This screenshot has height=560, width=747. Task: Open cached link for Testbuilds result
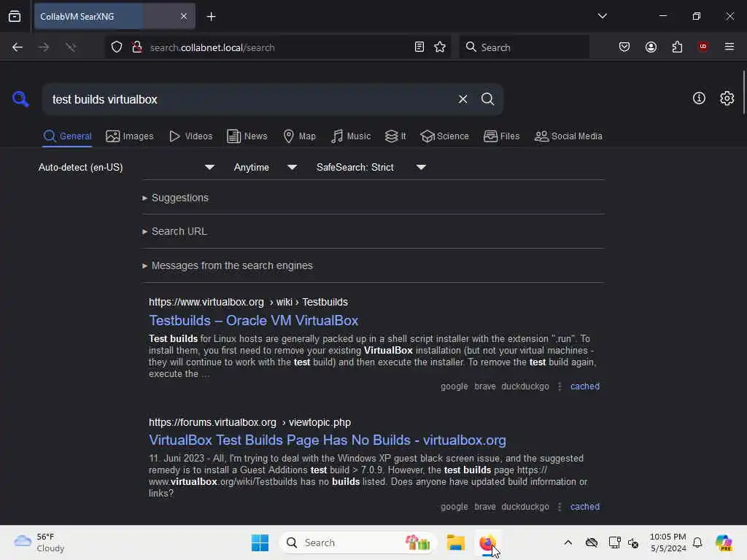click(x=584, y=386)
